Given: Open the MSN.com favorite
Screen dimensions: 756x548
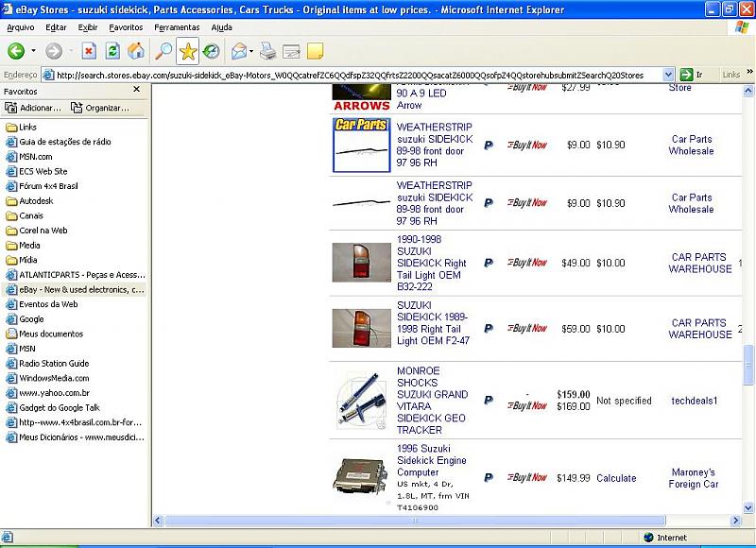Looking at the screenshot, I should (x=29, y=157).
